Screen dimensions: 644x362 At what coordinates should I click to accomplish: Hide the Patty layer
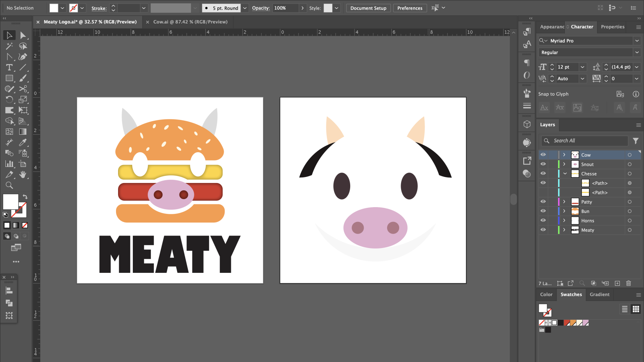click(x=543, y=202)
